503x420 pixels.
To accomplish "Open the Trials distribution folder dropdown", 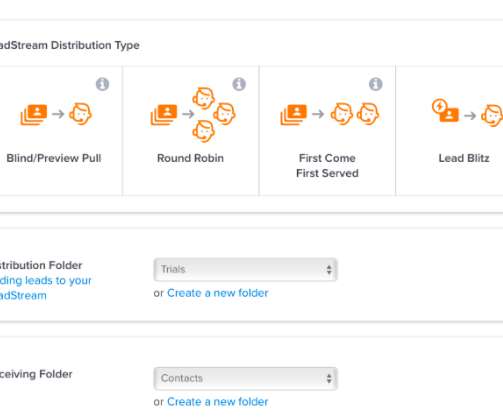I will [x=245, y=269].
